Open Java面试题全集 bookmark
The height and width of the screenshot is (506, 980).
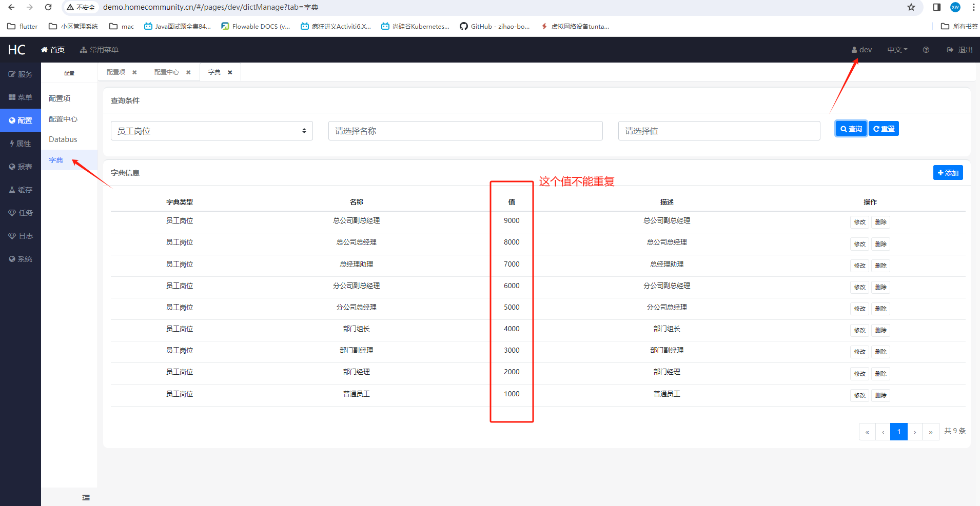178,26
